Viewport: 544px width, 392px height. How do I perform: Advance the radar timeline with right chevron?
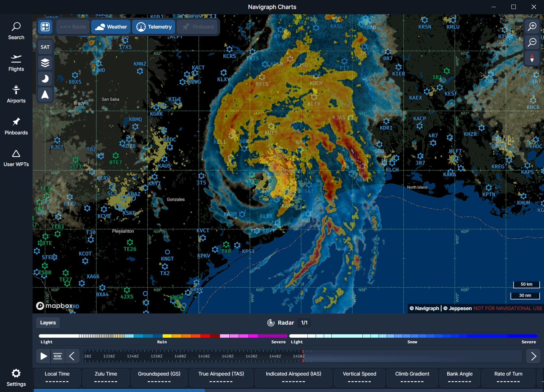(533, 356)
